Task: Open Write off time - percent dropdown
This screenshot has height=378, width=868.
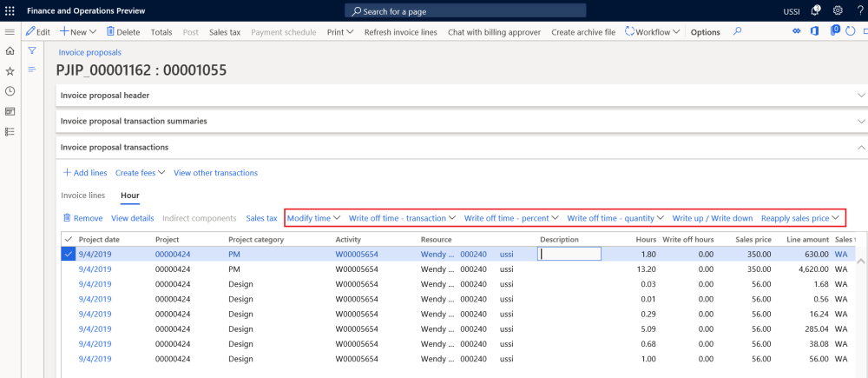Action: point(511,218)
